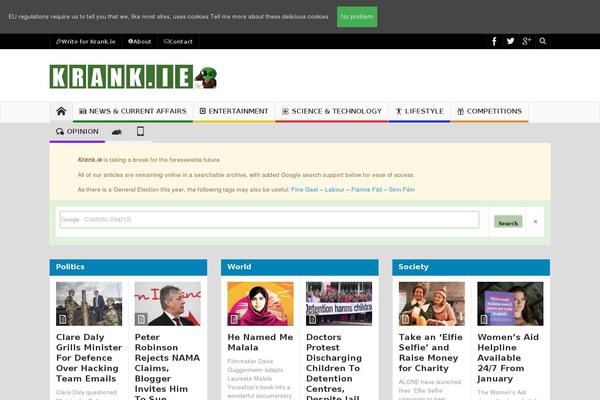Focus the Google Custom Search field
This screenshot has width=600, height=400.
269,220
